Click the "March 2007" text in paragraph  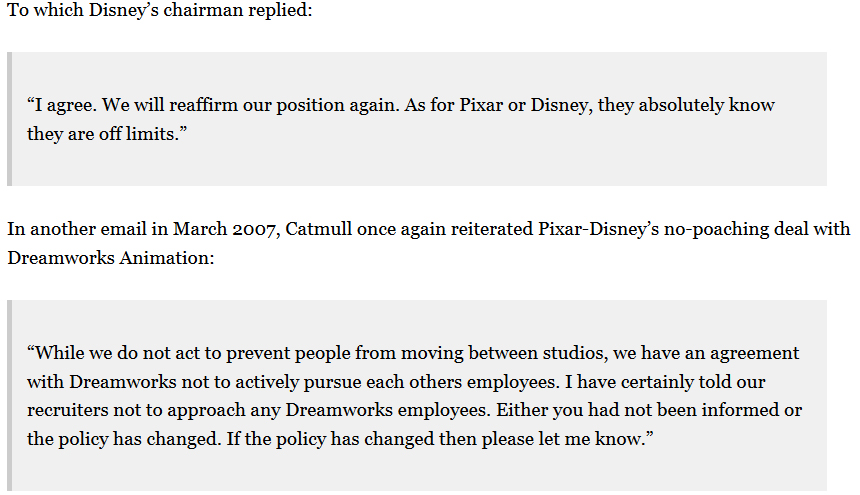(224, 229)
